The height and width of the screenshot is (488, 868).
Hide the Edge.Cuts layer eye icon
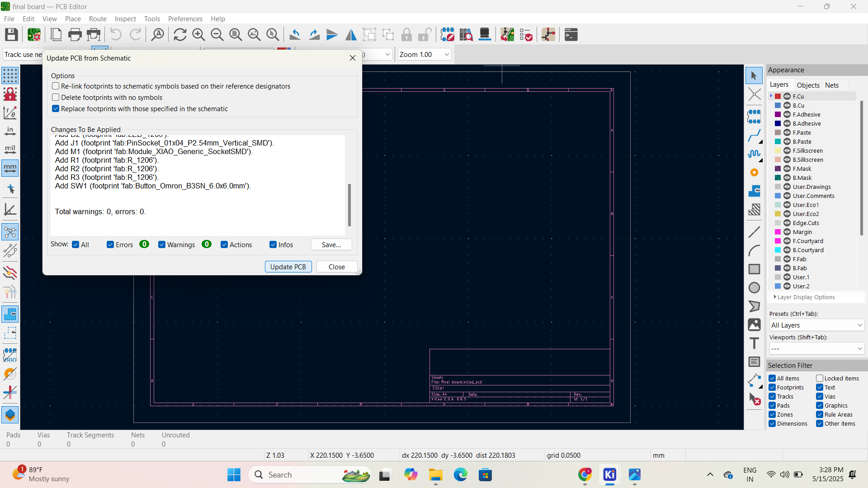pyautogui.click(x=787, y=223)
